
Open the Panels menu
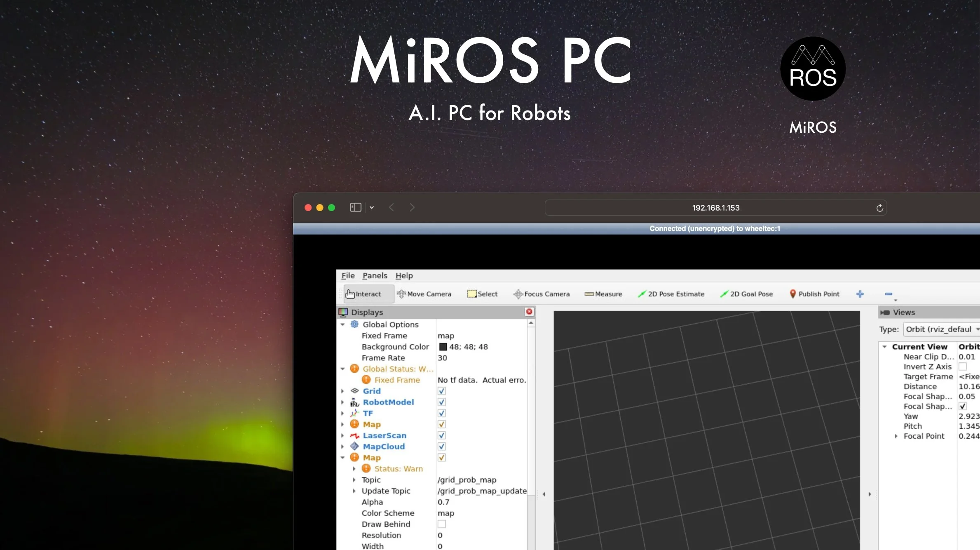click(x=375, y=275)
